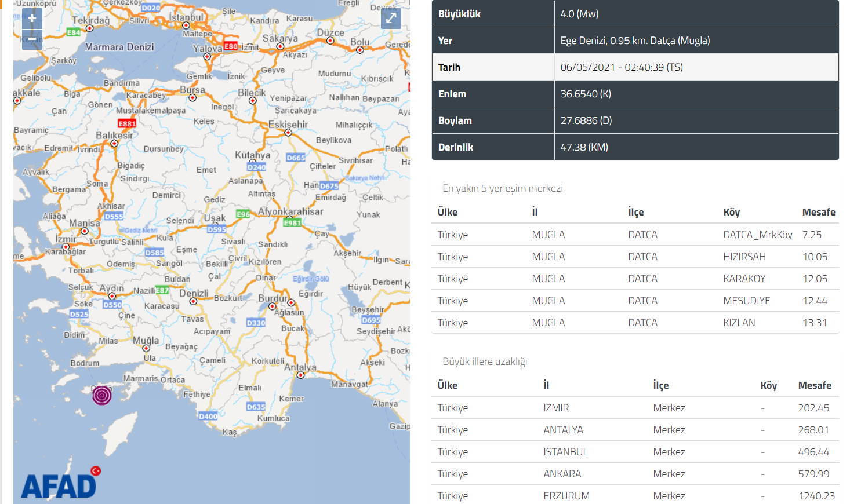Click the purple earthquake epicenter marker
Image resolution: width=850 pixels, height=504 pixels.
point(102,395)
